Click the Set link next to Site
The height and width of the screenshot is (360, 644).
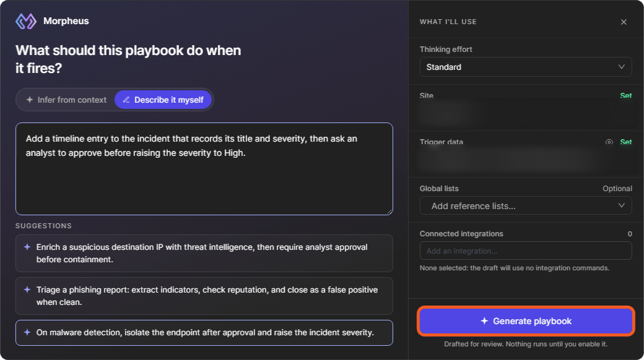coord(625,96)
